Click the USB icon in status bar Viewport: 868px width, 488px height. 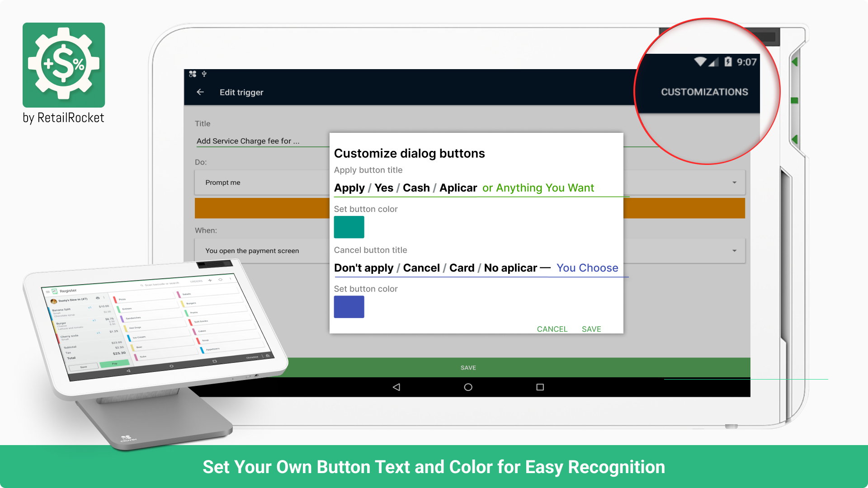204,74
